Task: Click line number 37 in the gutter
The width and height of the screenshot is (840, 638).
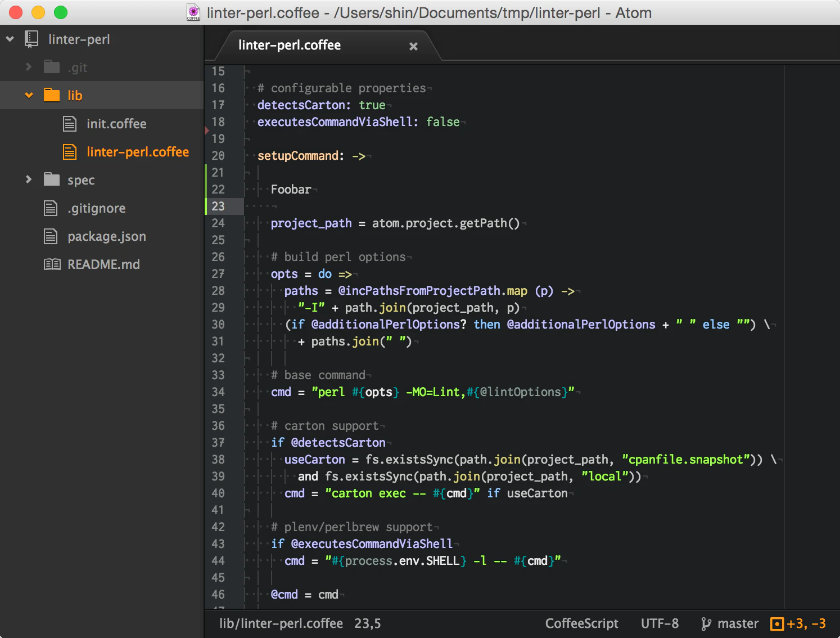Action: pos(218,443)
